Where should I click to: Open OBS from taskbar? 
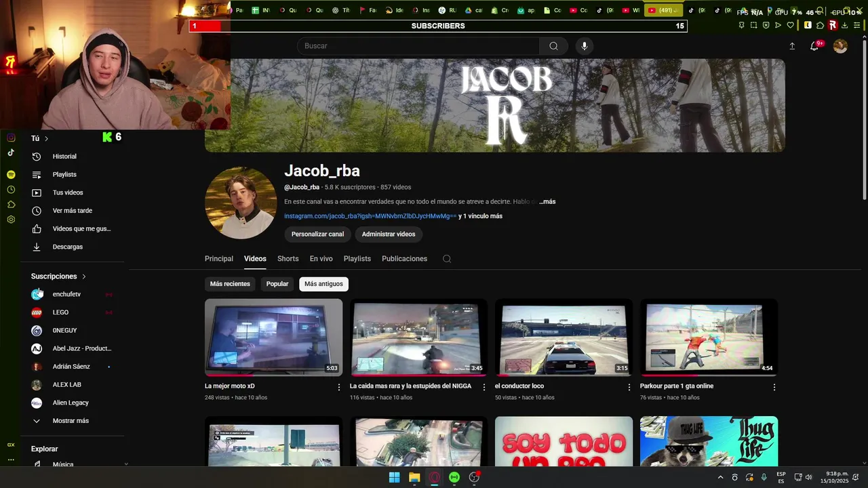pos(475,477)
